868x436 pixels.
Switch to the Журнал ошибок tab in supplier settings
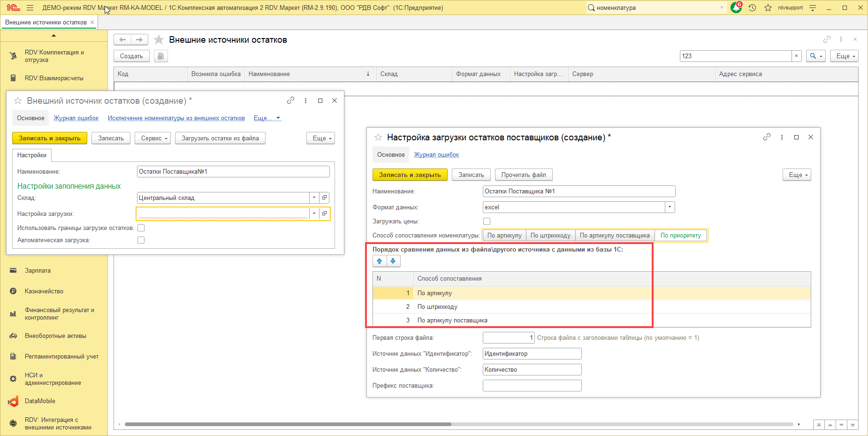436,155
